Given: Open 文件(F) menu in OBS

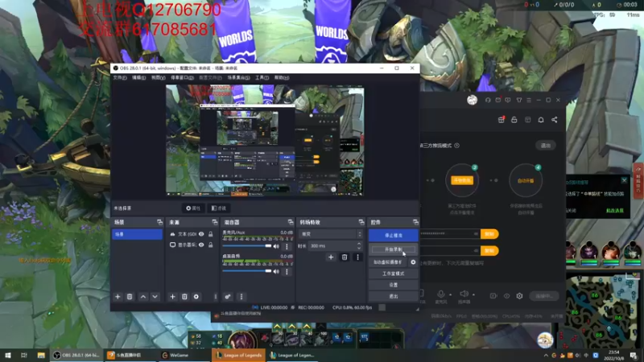Looking at the screenshot, I should 120,77.
